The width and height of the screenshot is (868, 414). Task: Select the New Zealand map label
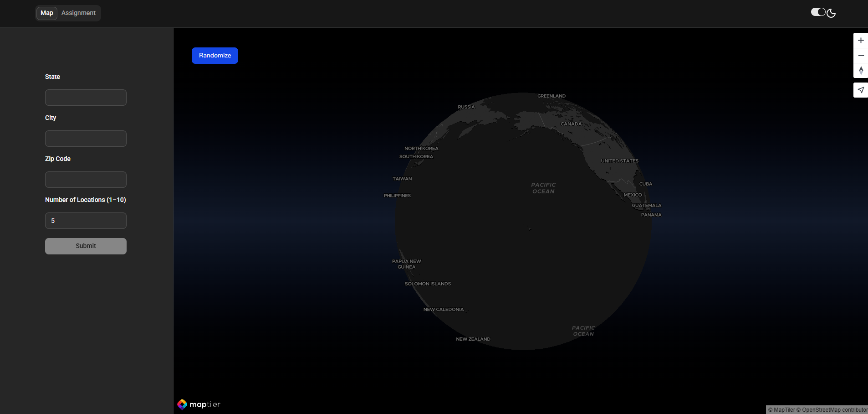473,339
